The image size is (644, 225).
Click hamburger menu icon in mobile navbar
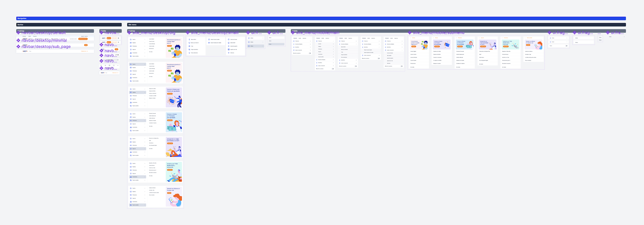[118, 38]
